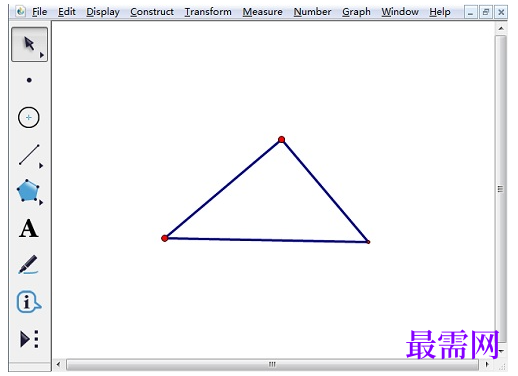Open the Construct menu

[x=152, y=12]
